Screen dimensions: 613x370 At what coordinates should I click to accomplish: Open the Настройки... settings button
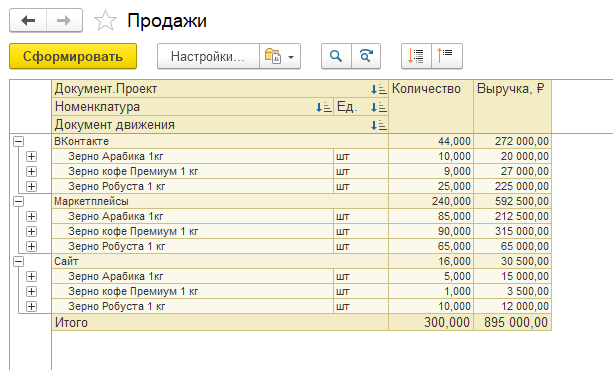click(x=208, y=56)
